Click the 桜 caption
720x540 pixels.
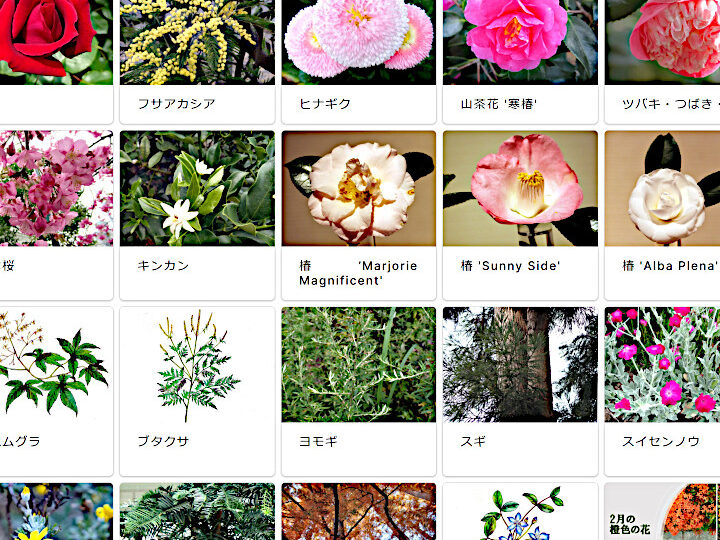click(8, 266)
